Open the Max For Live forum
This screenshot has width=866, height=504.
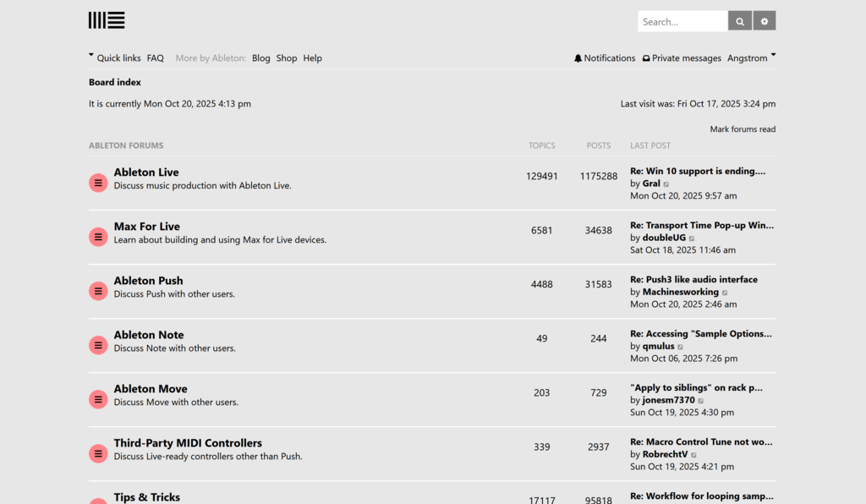click(147, 227)
